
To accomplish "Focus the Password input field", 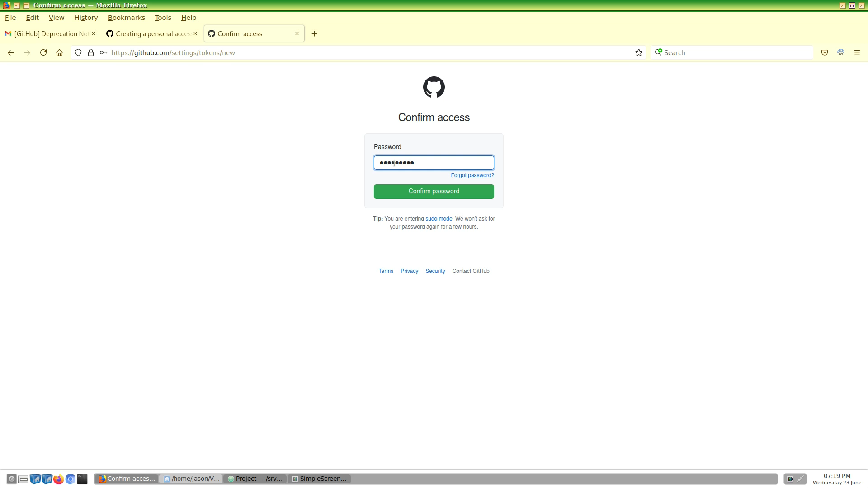I will [434, 163].
